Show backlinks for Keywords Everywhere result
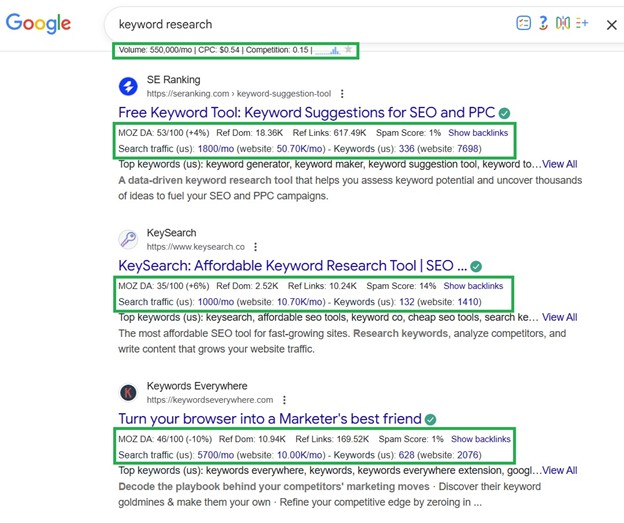The image size is (624, 523). [x=480, y=439]
